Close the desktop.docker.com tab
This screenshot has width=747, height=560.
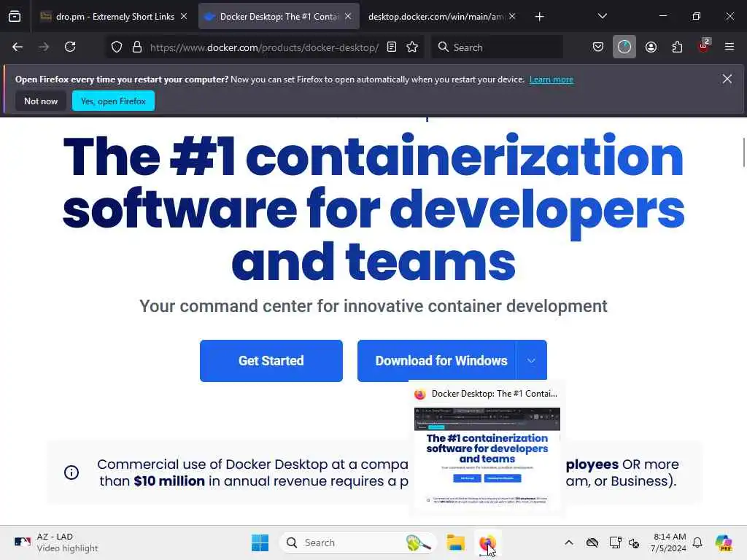(512, 17)
